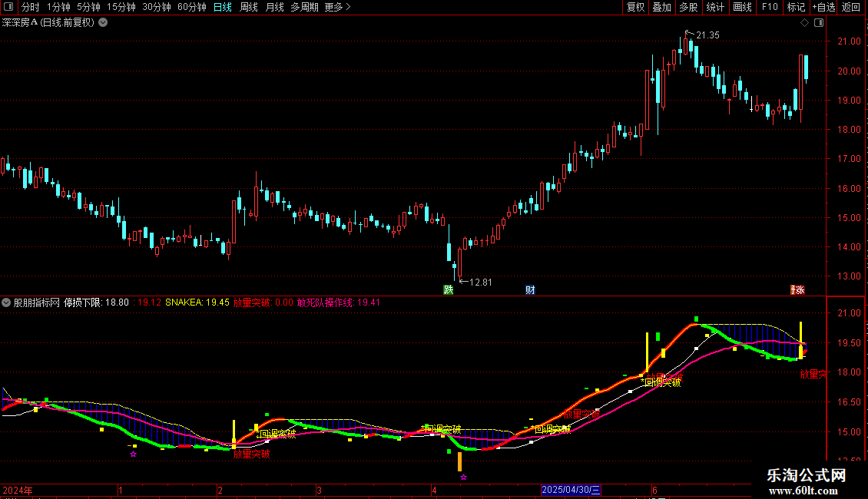Select the 1分钟 period tab
Screen dimensions: 868x499
tap(58, 7)
